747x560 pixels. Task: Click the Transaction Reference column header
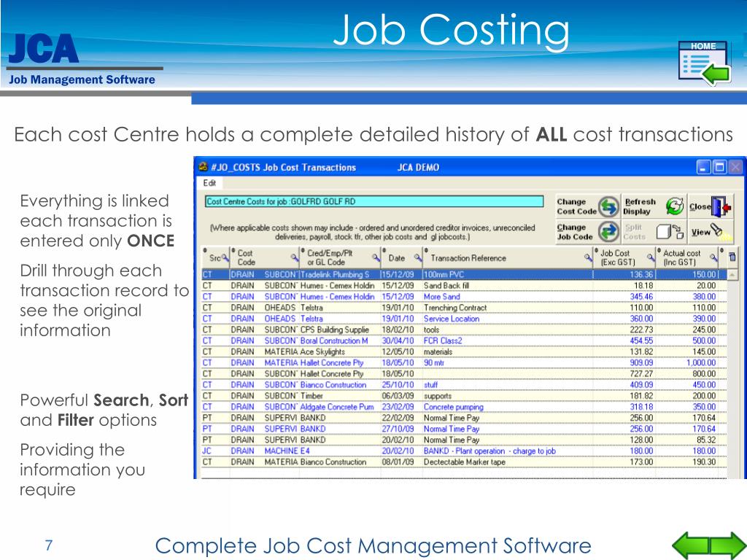coord(508,257)
